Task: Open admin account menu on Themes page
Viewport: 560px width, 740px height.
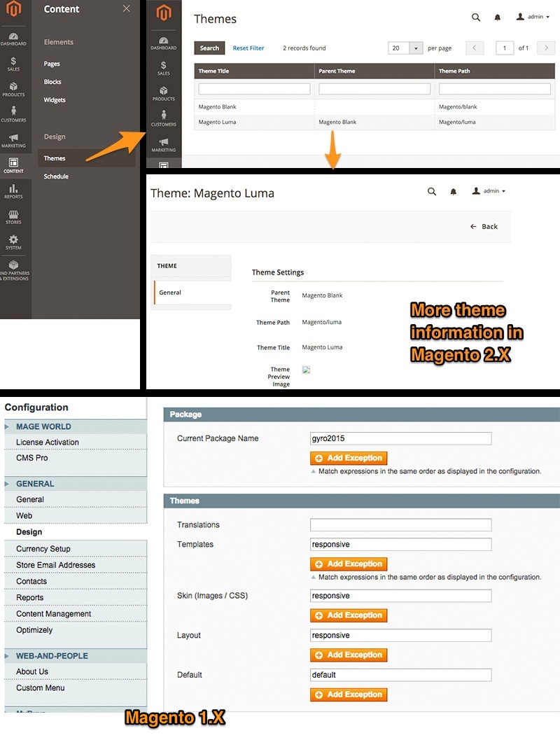Action: point(533,17)
